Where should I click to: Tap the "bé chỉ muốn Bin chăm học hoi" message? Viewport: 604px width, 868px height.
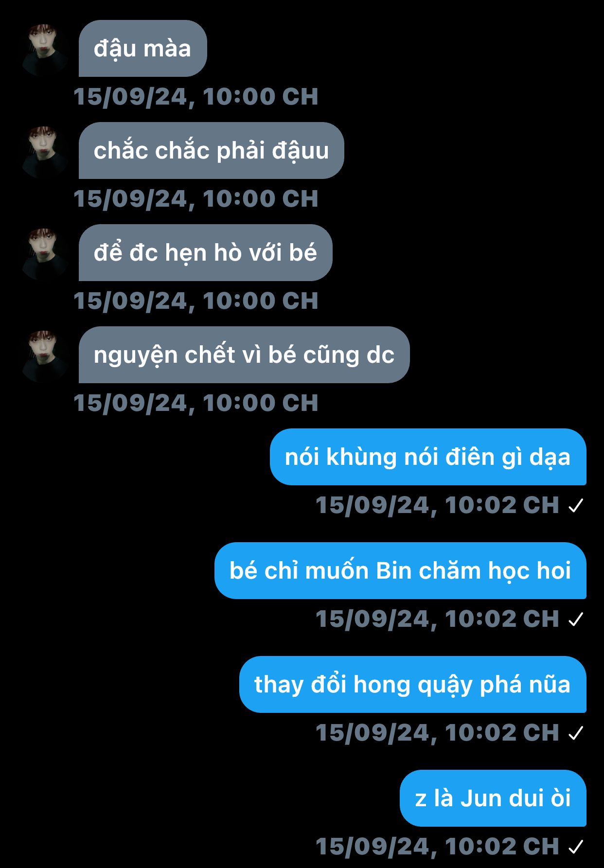point(400,570)
